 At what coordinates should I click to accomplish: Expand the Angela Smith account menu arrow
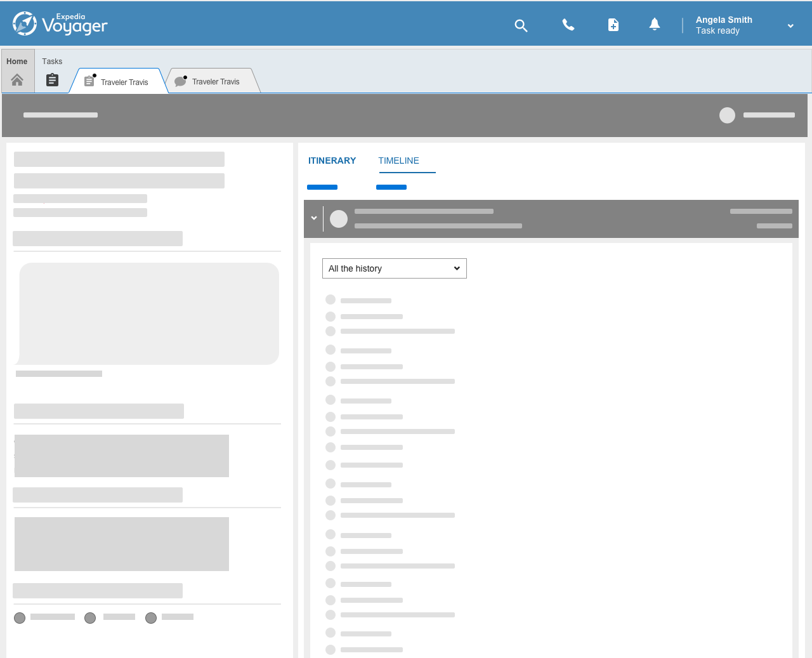pyautogui.click(x=790, y=26)
